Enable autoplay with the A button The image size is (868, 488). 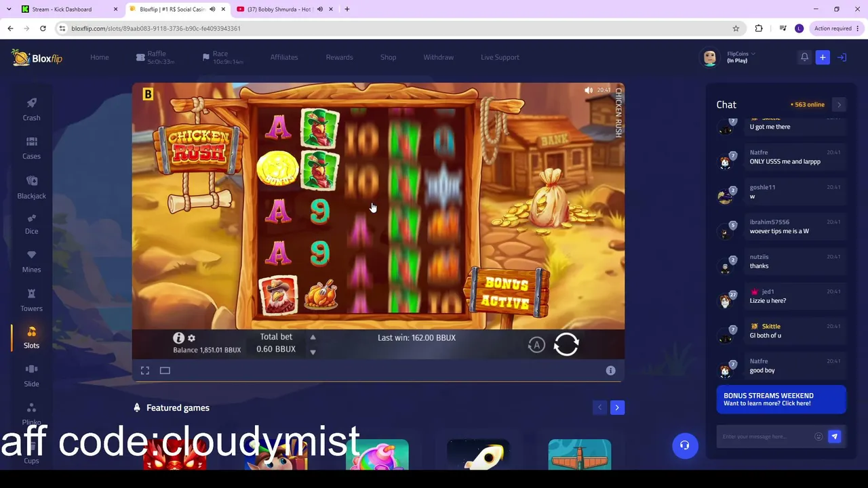pyautogui.click(x=536, y=345)
